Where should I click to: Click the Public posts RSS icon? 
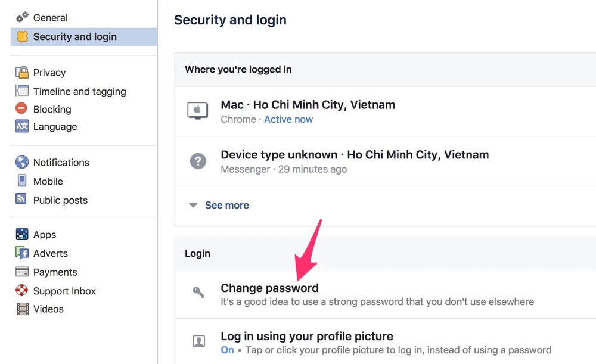click(x=22, y=200)
